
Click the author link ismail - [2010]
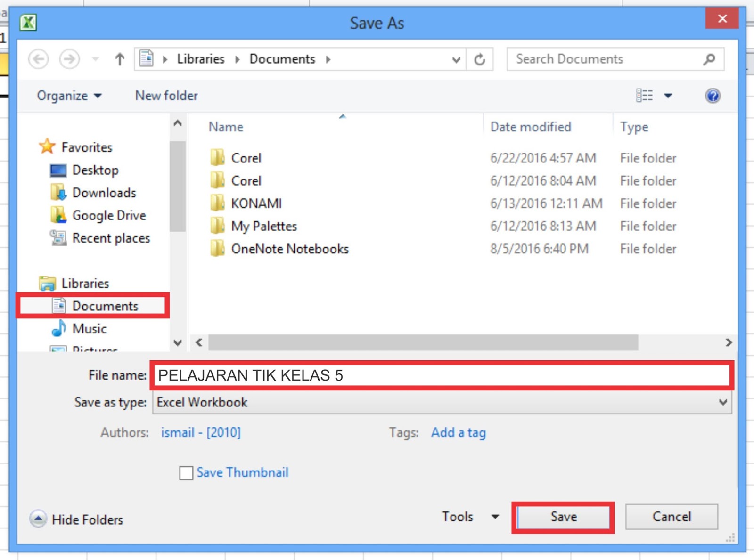pyautogui.click(x=201, y=432)
